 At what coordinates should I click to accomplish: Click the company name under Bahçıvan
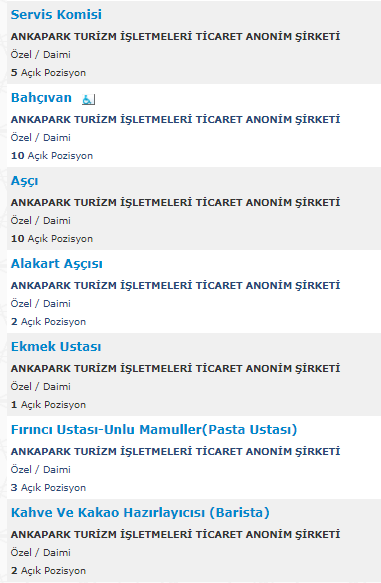(175, 119)
